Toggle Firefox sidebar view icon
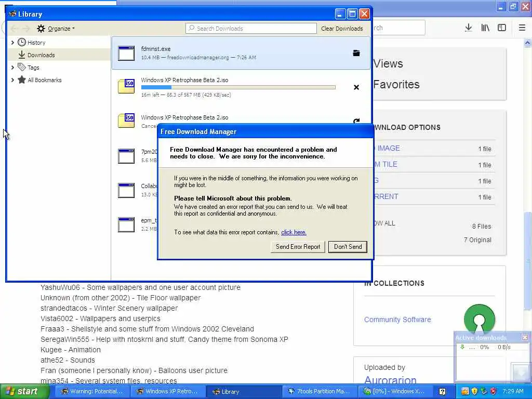 point(502,28)
